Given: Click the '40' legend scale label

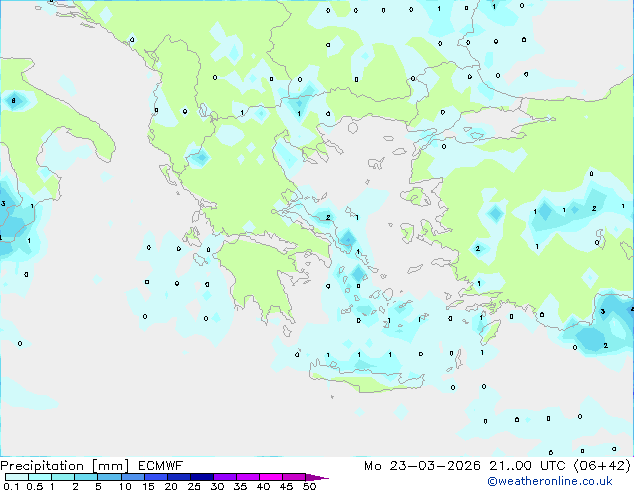Looking at the screenshot, I should (263, 486).
